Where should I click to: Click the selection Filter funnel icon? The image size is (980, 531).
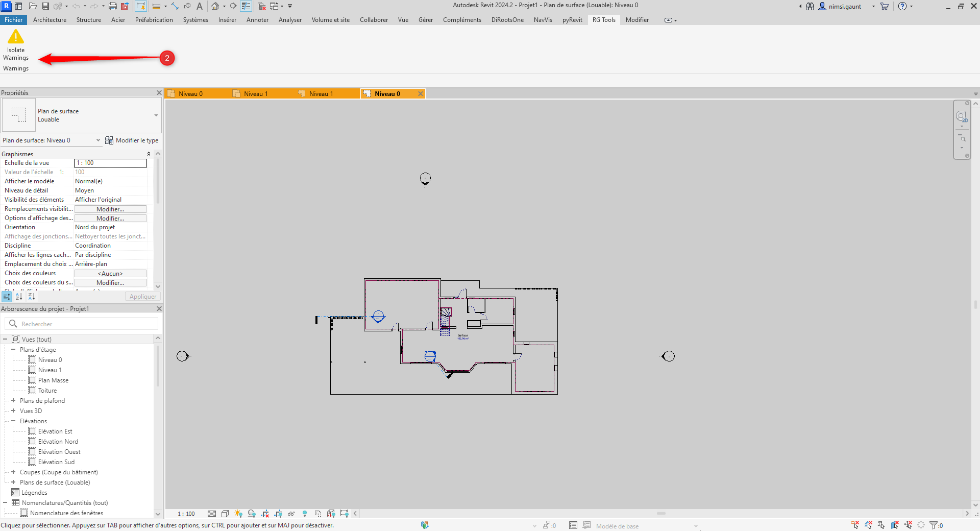click(x=934, y=525)
